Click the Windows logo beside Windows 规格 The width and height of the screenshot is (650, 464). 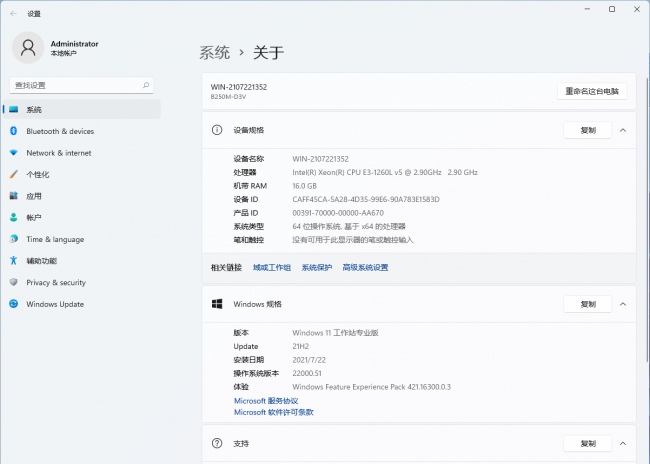(217, 304)
